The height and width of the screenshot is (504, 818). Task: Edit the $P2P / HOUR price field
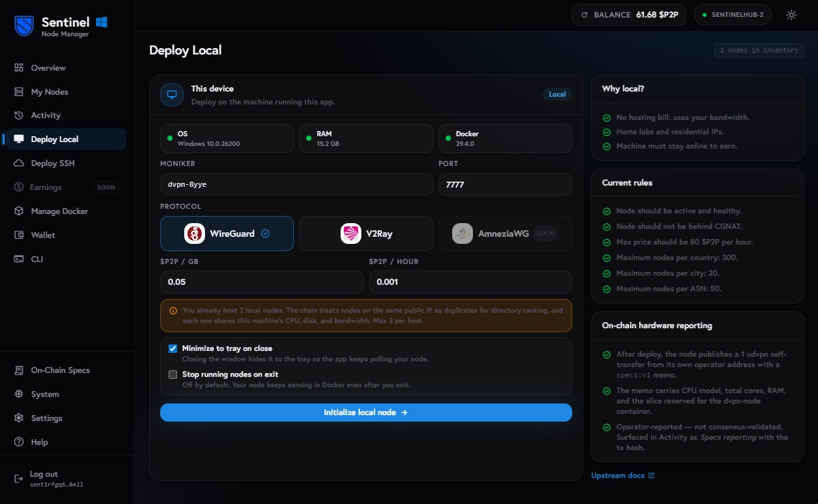pos(470,282)
